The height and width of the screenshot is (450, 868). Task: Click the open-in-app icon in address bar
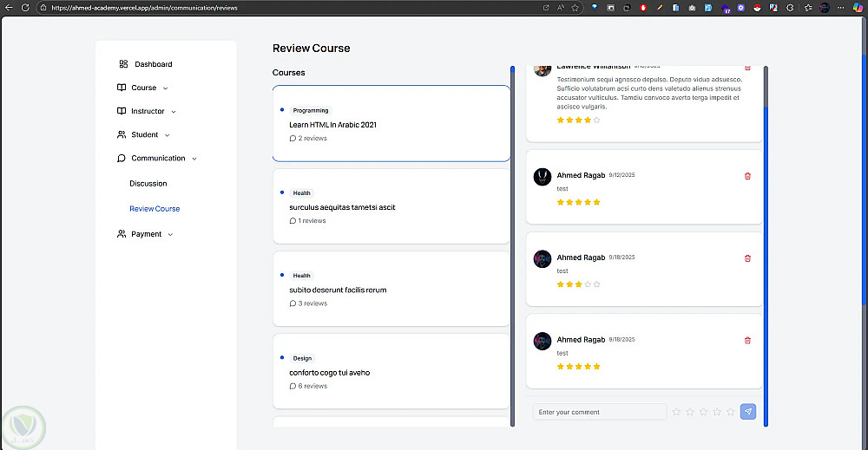(x=546, y=8)
